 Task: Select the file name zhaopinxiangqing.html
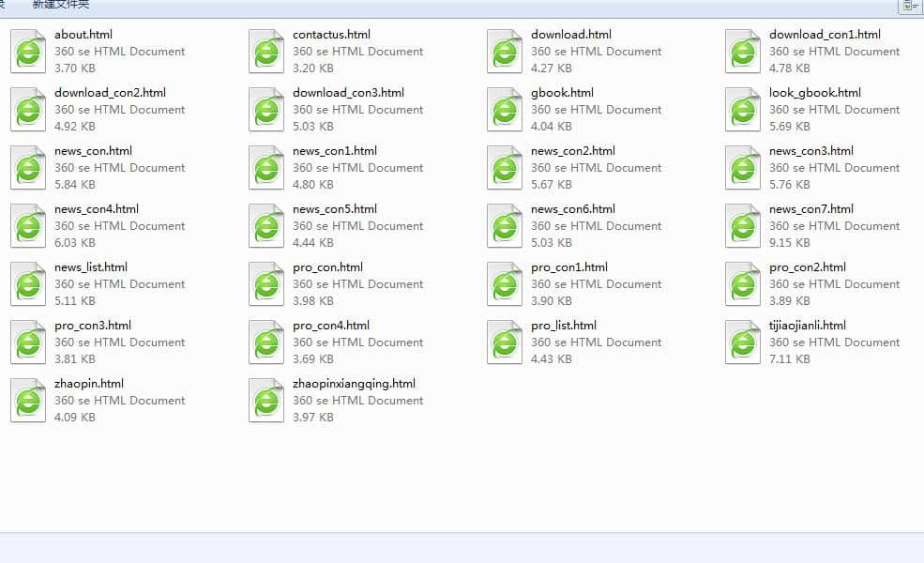[354, 384]
